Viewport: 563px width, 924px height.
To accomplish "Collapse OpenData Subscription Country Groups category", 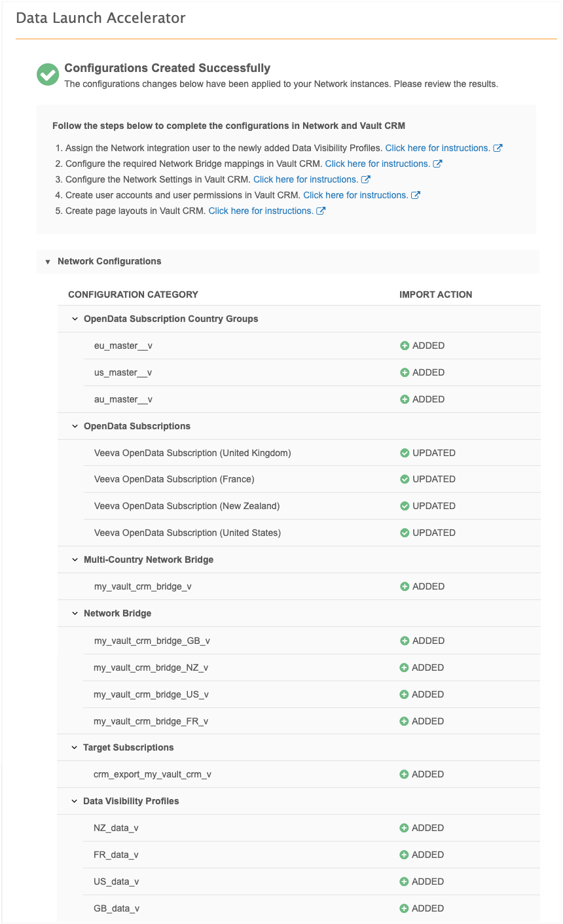I will (x=75, y=319).
